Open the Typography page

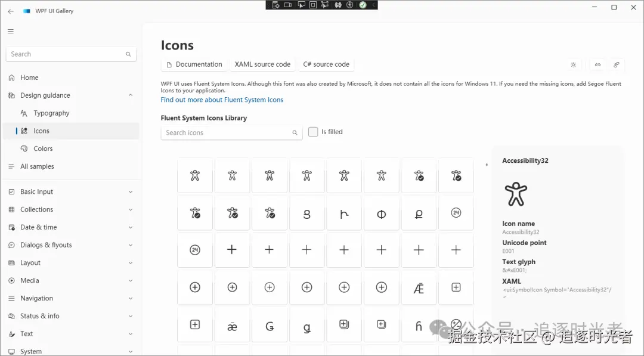click(x=70, y=113)
